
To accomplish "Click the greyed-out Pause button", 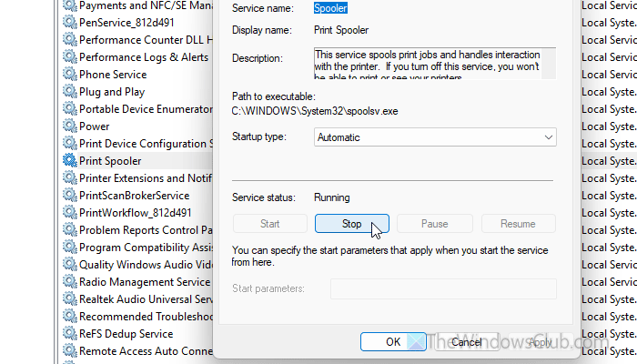I will [435, 224].
